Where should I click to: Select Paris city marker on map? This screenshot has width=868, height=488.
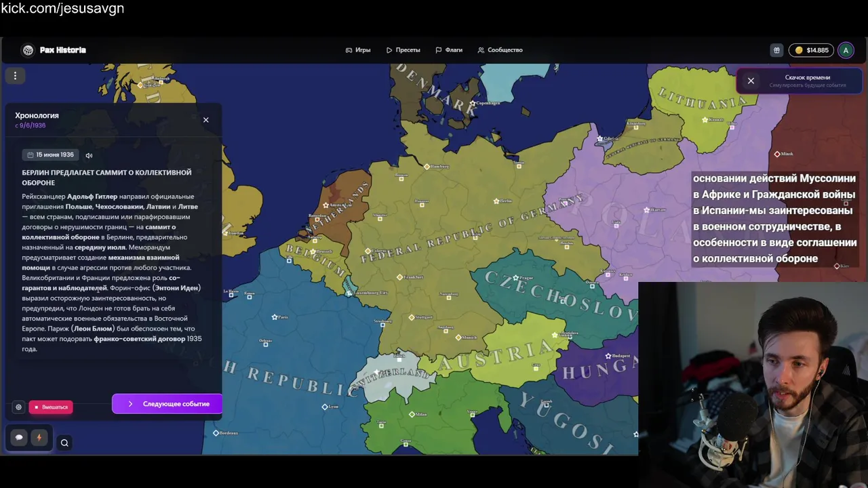[275, 317]
